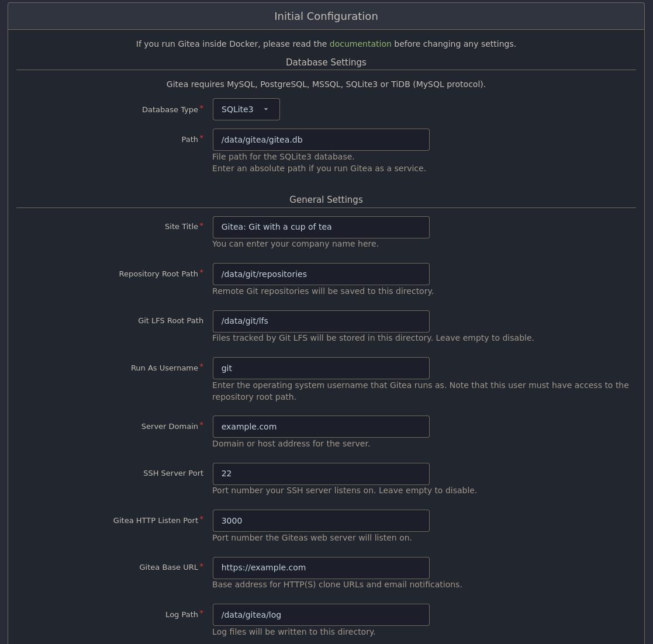653x644 pixels.
Task: Focus the Site Title text field
Action: [321, 227]
